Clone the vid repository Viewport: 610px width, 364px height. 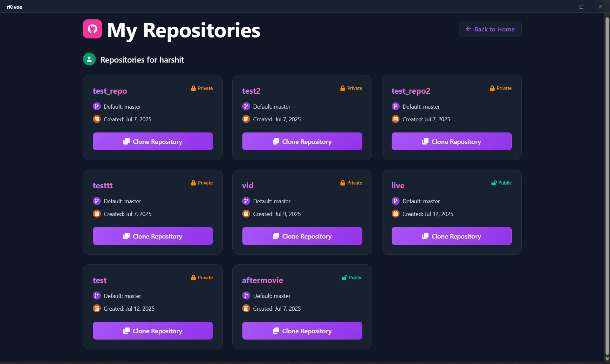click(x=302, y=236)
